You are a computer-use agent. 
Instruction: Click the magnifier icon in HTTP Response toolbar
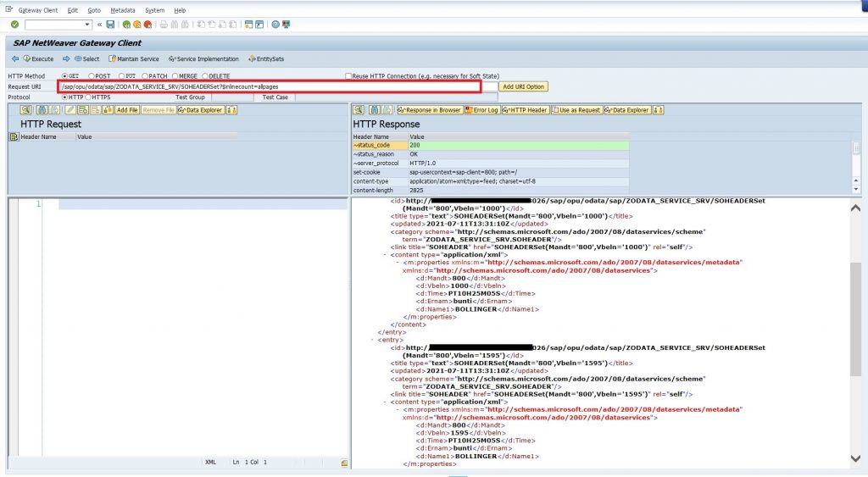click(x=359, y=109)
